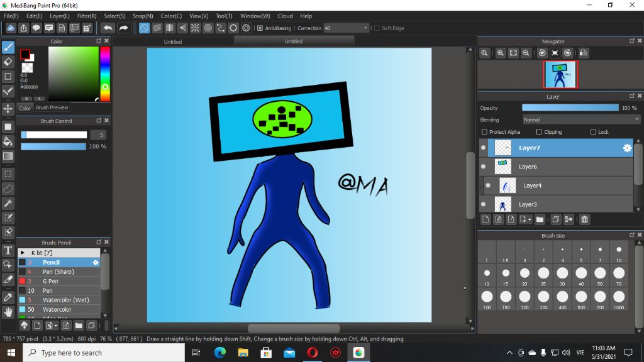The image size is (644, 362).
Task: Enable the crisscross grid snap
Action: tap(170, 28)
